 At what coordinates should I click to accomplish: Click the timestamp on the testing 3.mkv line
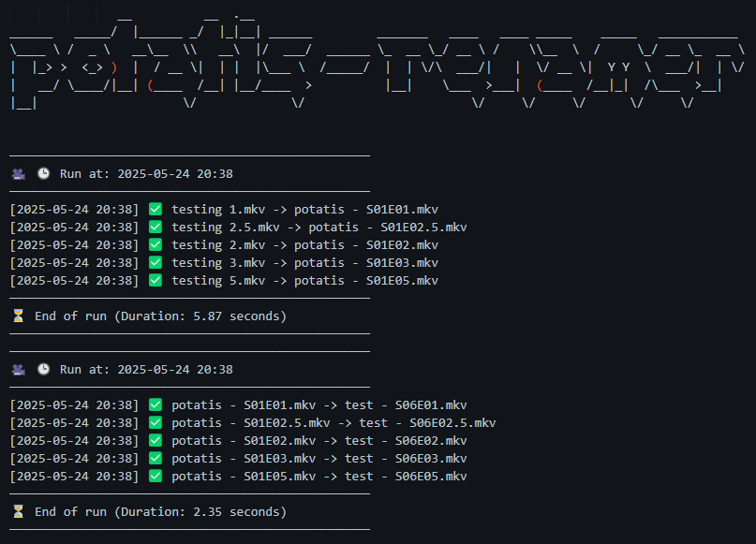(74, 262)
